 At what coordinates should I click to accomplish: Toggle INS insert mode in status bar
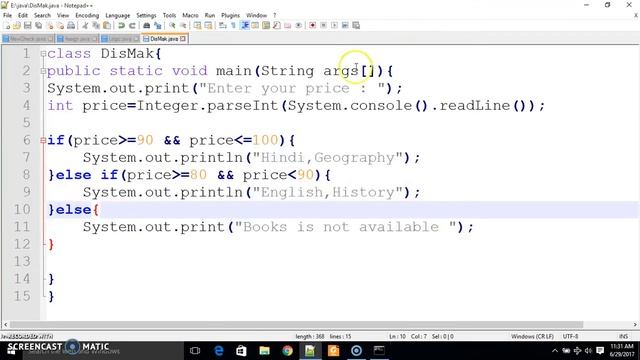click(x=623, y=336)
